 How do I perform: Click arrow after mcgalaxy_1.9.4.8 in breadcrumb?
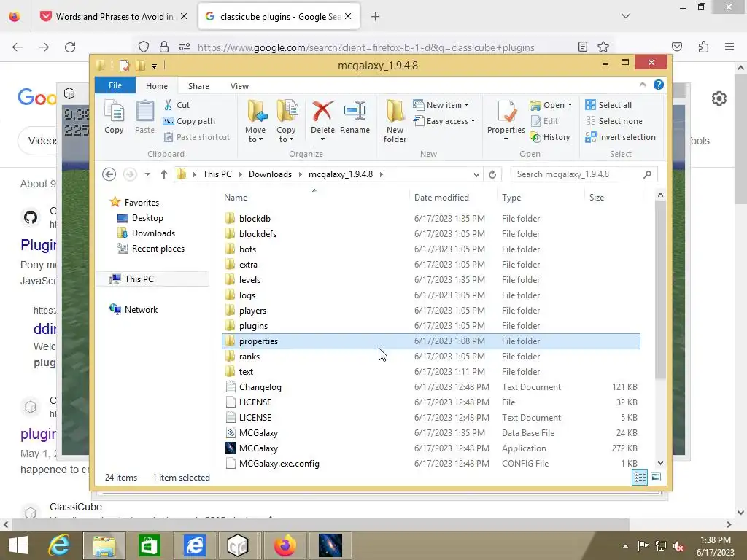click(381, 174)
